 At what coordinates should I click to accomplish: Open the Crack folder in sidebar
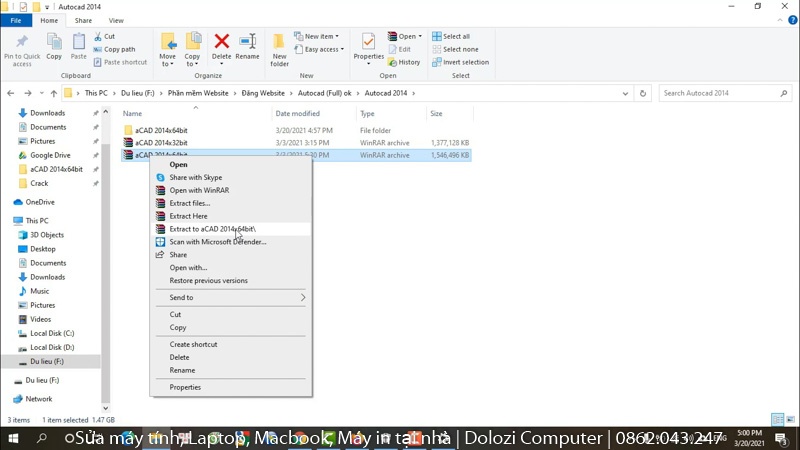(x=39, y=183)
